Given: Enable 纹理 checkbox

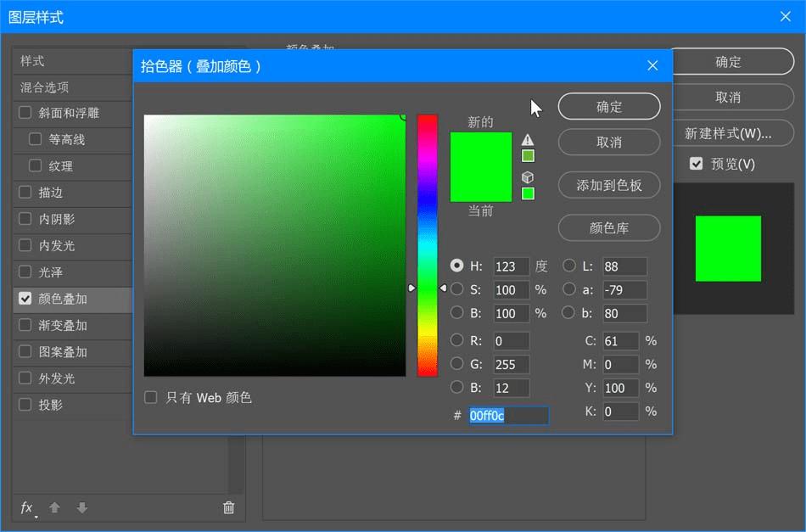Looking at the screenshot, I should pos(35,165).
